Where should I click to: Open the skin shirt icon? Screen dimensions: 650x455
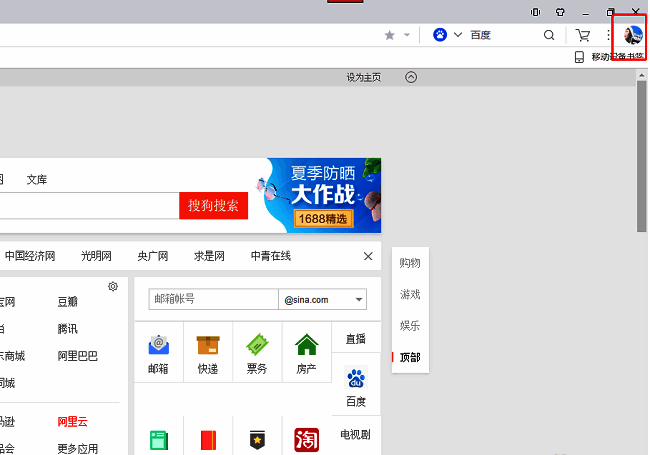tap(560, 12)
